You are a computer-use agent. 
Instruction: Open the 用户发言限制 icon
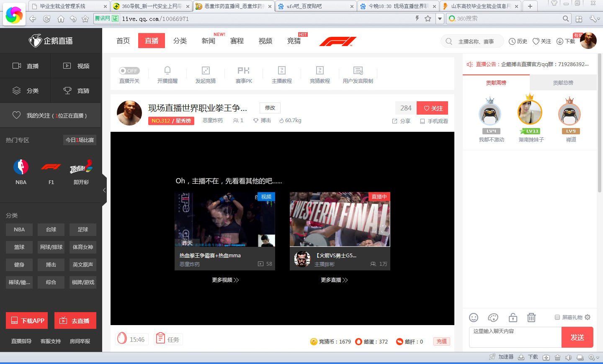point(358,70)
